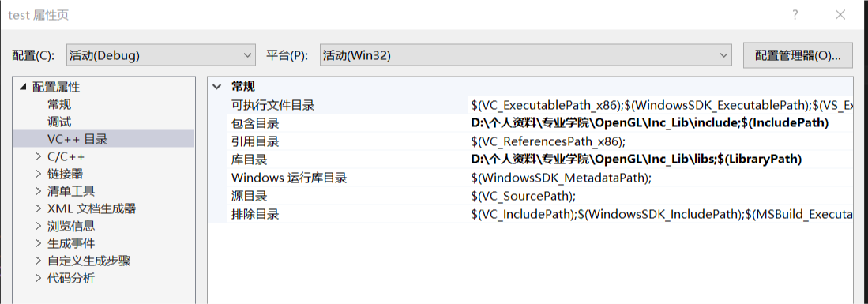Click the 库目录 library path value field
868x304 pixels.
pos(659,160)
